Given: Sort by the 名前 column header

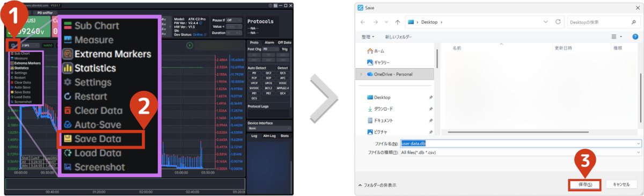Looking at the screenshot, I should coord(457,48).
